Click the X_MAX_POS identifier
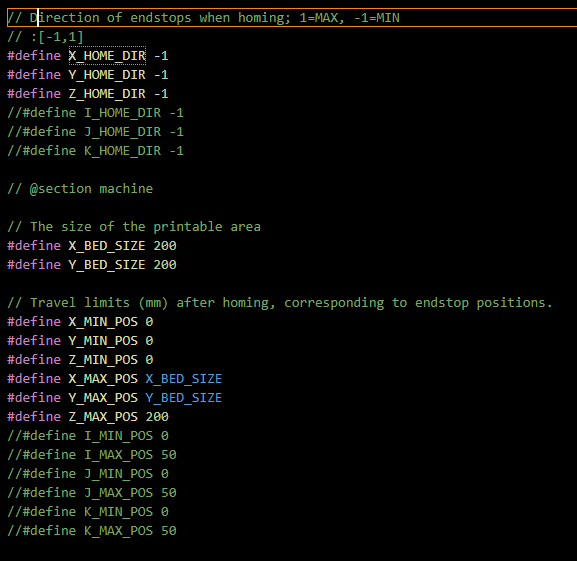577x561 pixels. pyautogui.click(x=103, y=379)
